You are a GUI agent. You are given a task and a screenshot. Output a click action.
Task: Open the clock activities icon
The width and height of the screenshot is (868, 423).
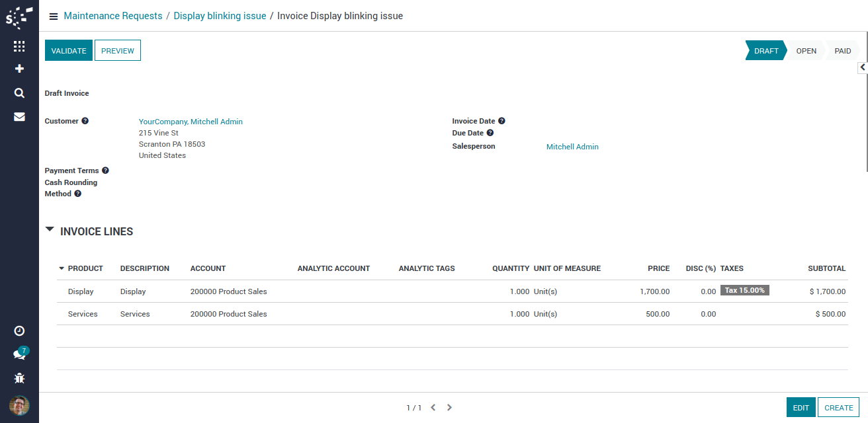coord(19,330)
